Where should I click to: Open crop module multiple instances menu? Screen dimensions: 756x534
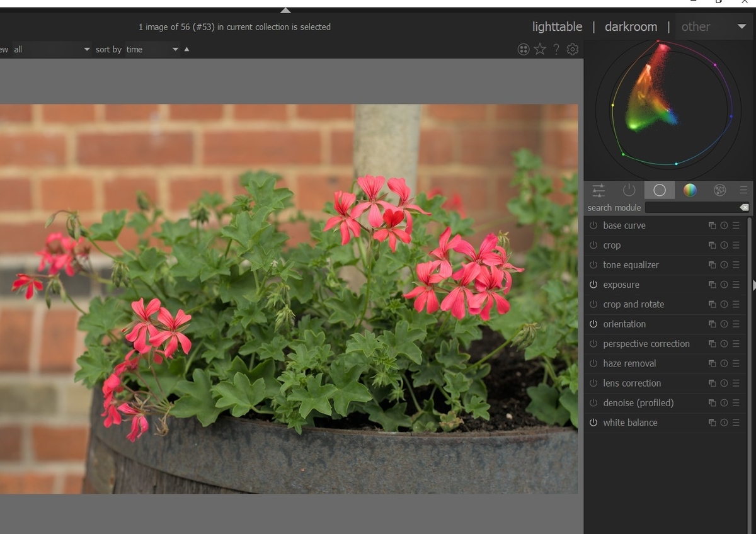[x=712, y=245]
